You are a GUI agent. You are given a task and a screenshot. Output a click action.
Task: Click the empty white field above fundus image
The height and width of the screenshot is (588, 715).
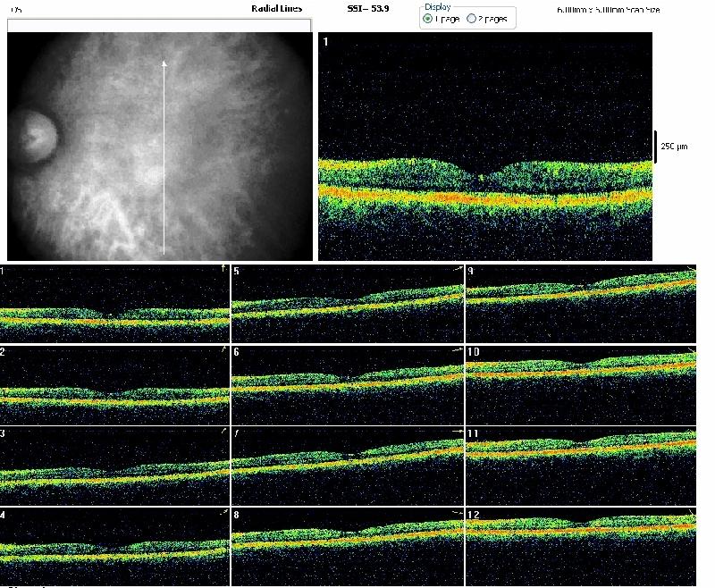click(159, 25)
